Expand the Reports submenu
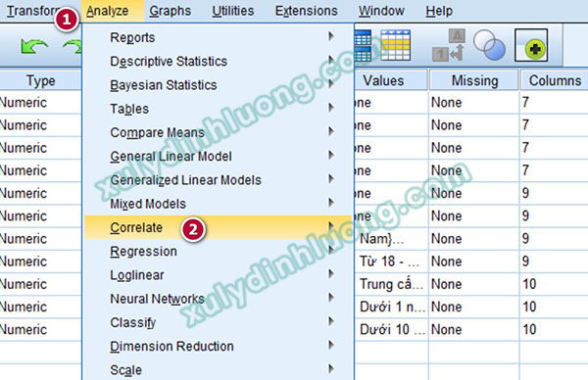 tap(218, 37)
